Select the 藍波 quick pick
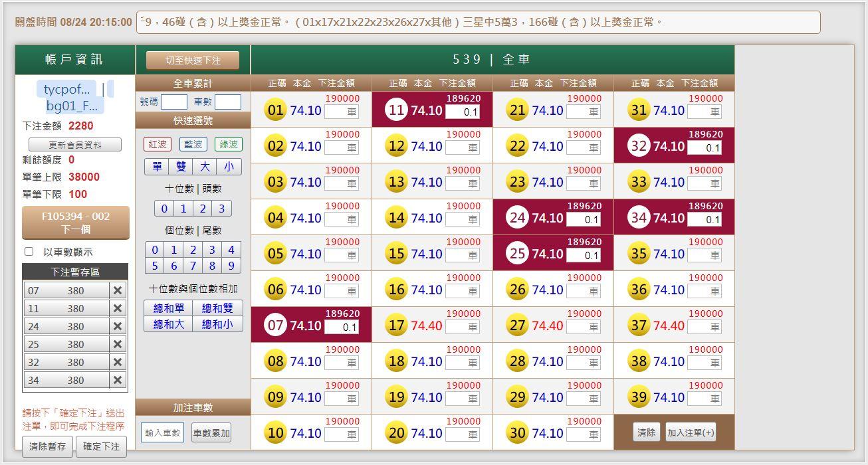868x465 pixels. coord(193,144)
